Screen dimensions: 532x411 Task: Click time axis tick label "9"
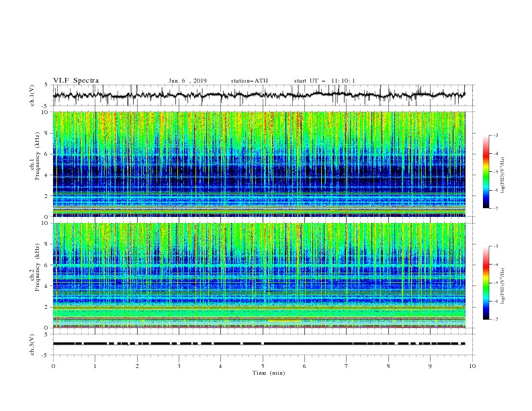pos(430,366)
